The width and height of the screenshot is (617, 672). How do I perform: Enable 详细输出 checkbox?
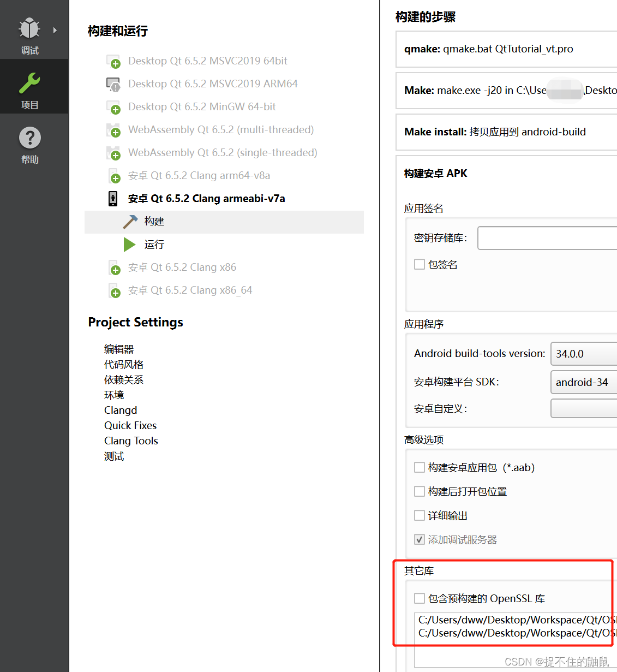click(x=420, y=515)
